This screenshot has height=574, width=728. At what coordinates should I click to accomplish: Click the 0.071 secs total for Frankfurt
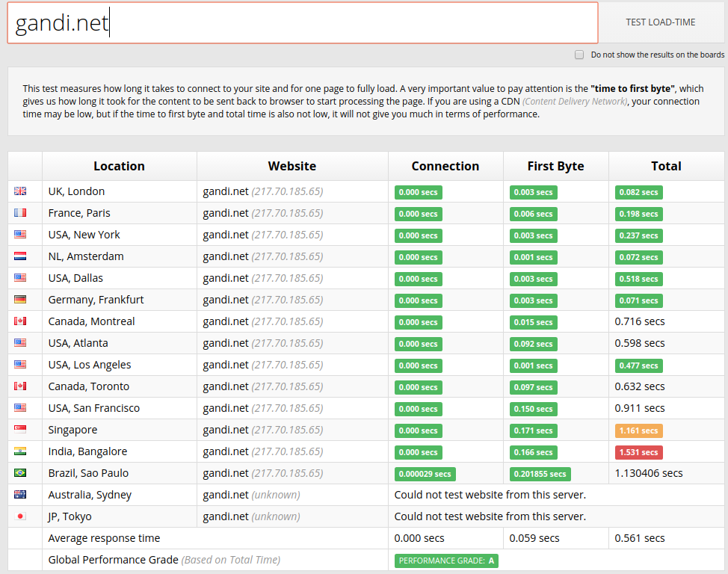coord(638,300)
